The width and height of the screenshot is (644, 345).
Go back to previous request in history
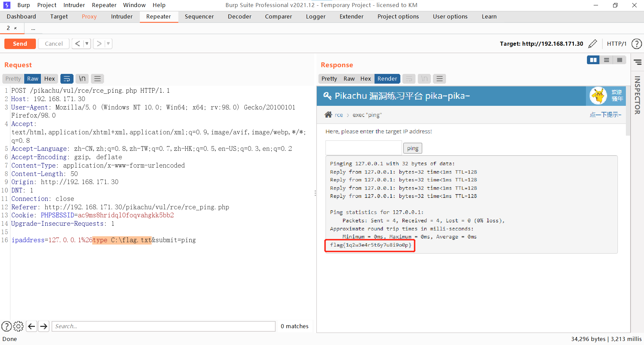pyautogui.click(x=78, y=44)
